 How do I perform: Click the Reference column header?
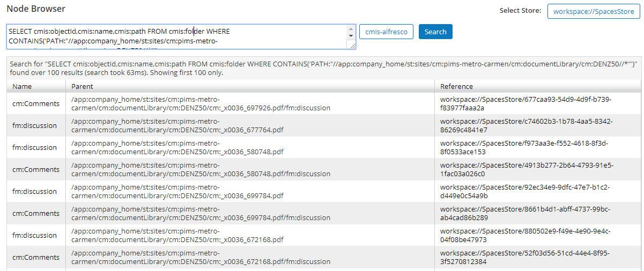(x=456, y=86)
